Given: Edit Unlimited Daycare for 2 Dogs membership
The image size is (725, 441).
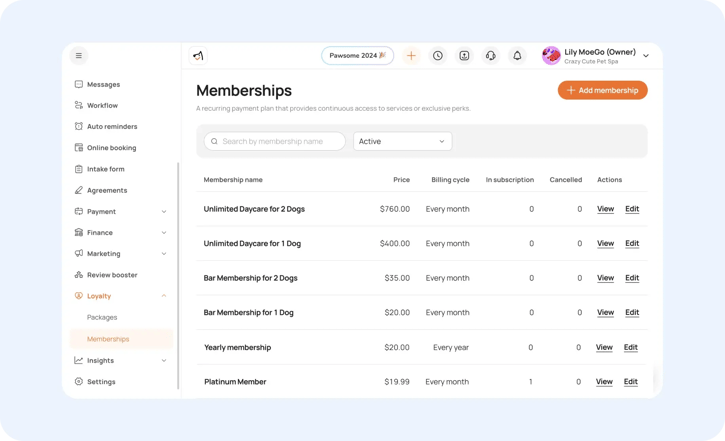Looking at the screenshot, I should click(x=632, y=209).
